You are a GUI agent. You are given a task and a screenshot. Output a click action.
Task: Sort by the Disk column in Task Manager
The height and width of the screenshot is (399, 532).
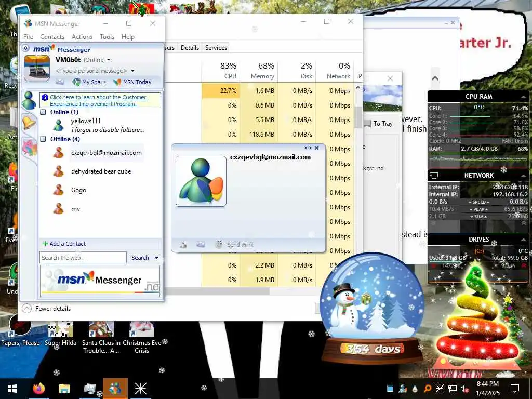click(x=297, y=71)
